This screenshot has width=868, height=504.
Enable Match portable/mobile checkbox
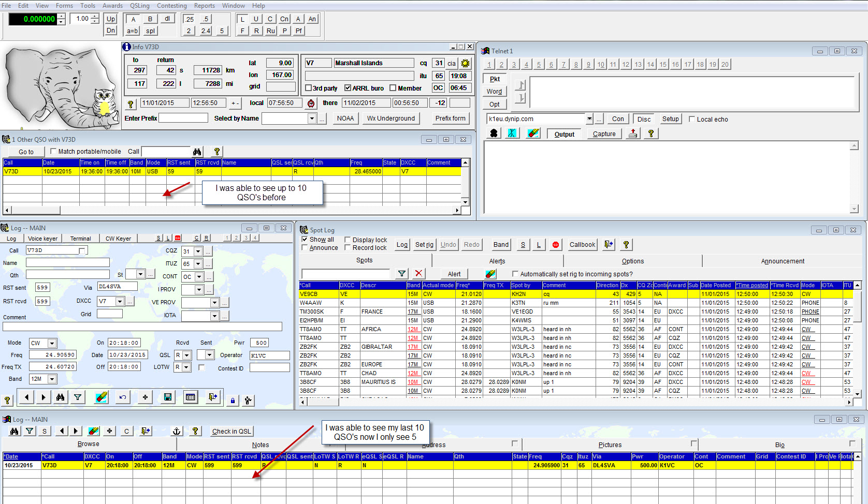click(x=53, y=151)
